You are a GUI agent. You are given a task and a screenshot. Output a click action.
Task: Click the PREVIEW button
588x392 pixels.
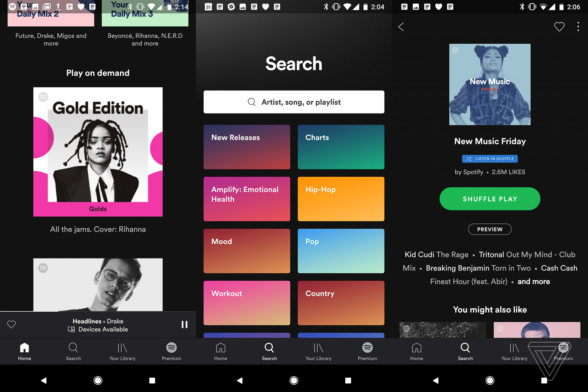[x=490, y=229]
